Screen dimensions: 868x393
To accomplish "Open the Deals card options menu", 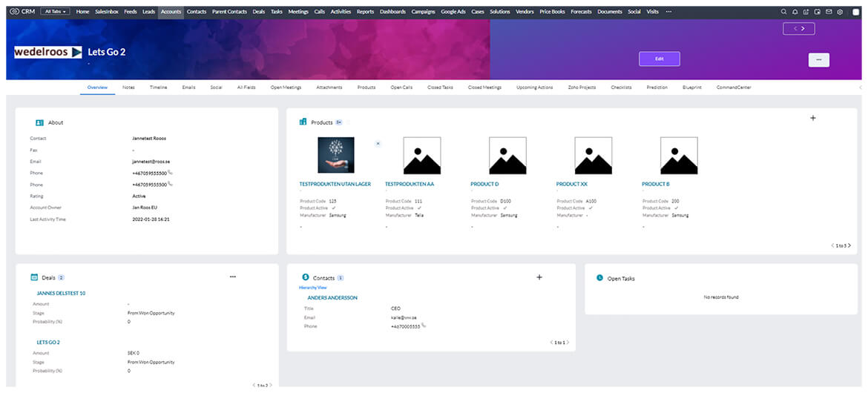I will 233,277.
